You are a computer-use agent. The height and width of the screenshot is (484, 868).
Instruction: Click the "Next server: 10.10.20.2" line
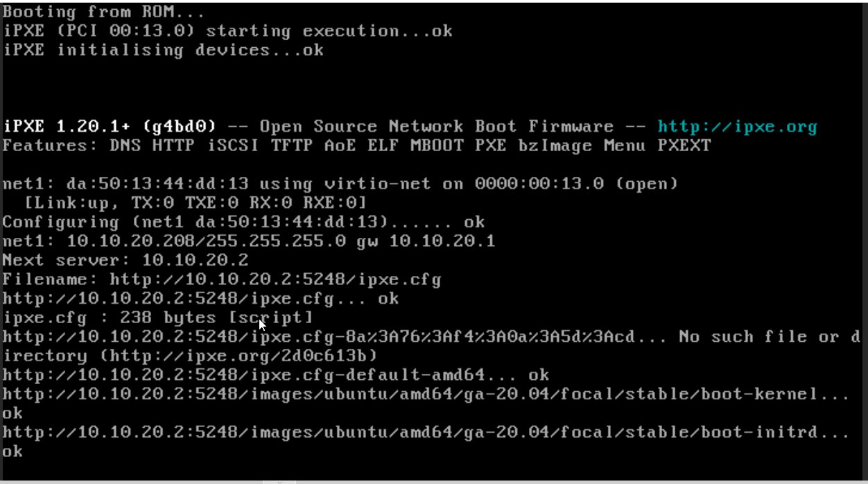tap(125, 261)
